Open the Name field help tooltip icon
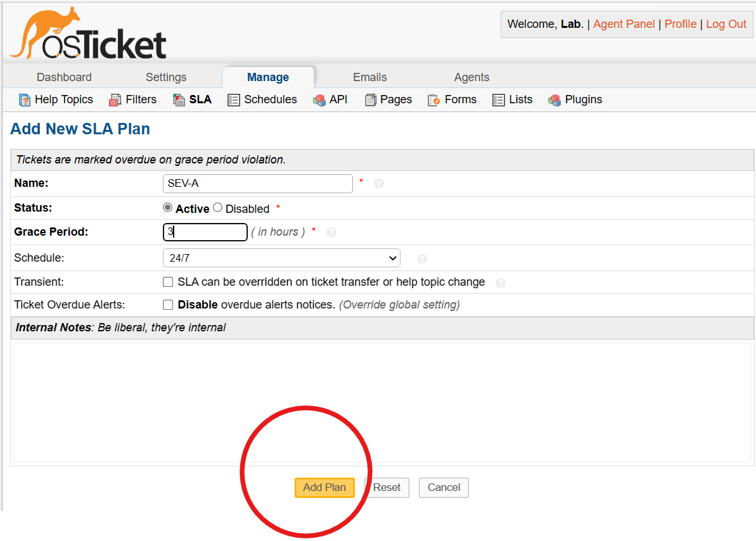The width and height of the screenshot is (756, 541). pyautogui.click(x=378, y=183)
